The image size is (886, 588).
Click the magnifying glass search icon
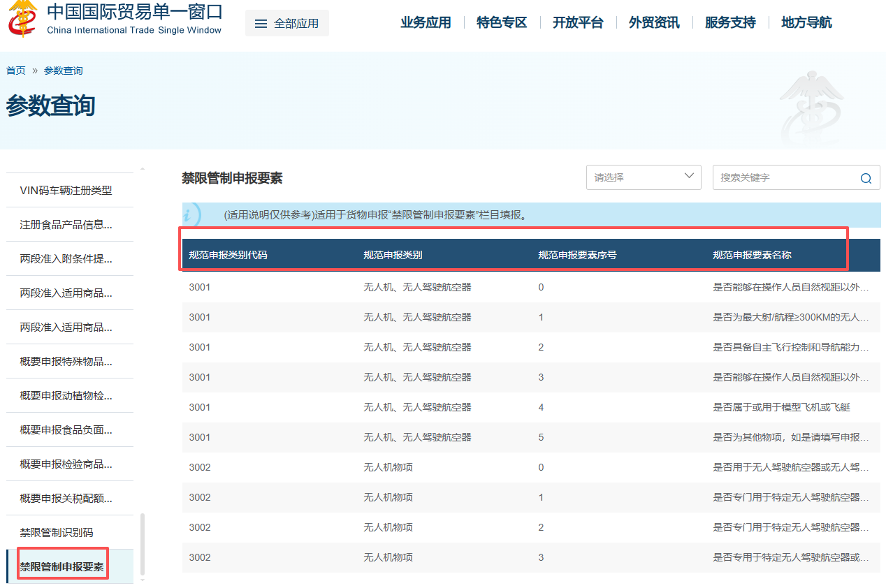coord(866,177)
